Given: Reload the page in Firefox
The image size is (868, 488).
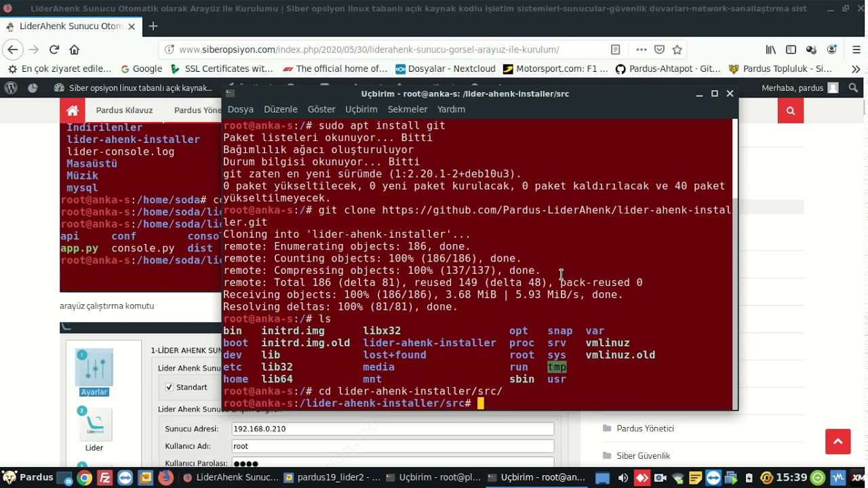Looking at the screenshot, I should click(54, 49).
